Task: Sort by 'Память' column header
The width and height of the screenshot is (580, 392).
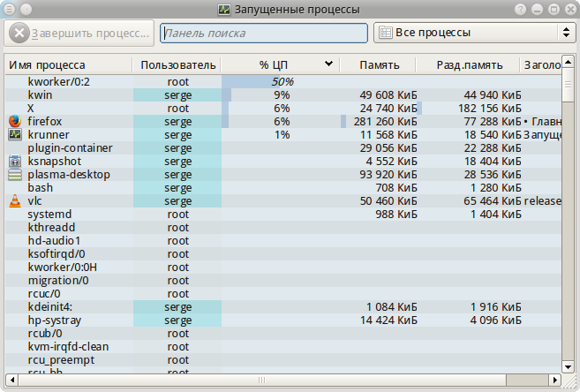Action: tap(378, 65)
